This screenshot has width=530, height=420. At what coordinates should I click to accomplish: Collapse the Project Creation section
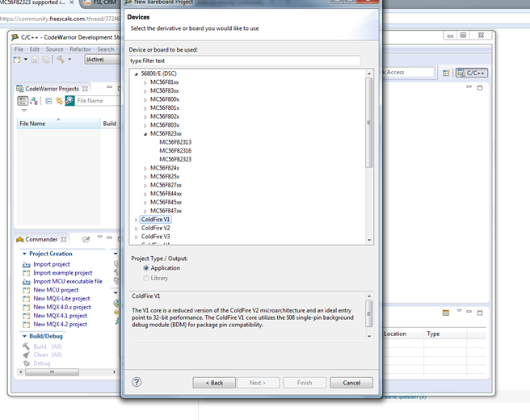point(24,254)
